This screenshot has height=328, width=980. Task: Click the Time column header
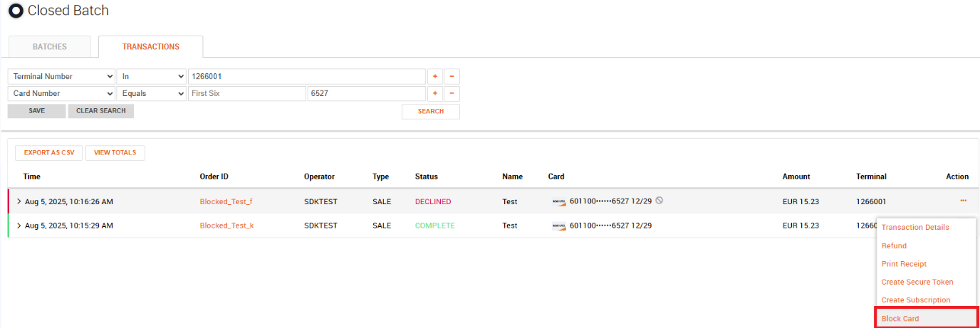(32, 176)
